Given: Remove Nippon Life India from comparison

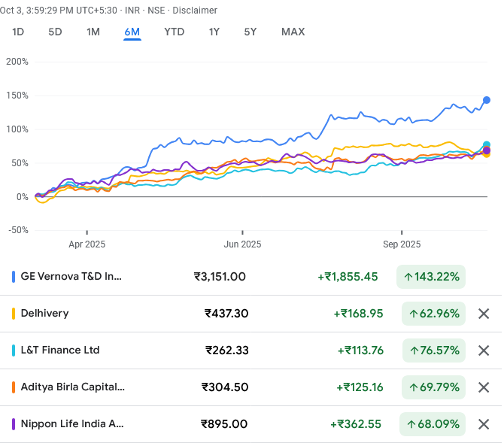Looking at the screenshot, I should tap(484, 424).
